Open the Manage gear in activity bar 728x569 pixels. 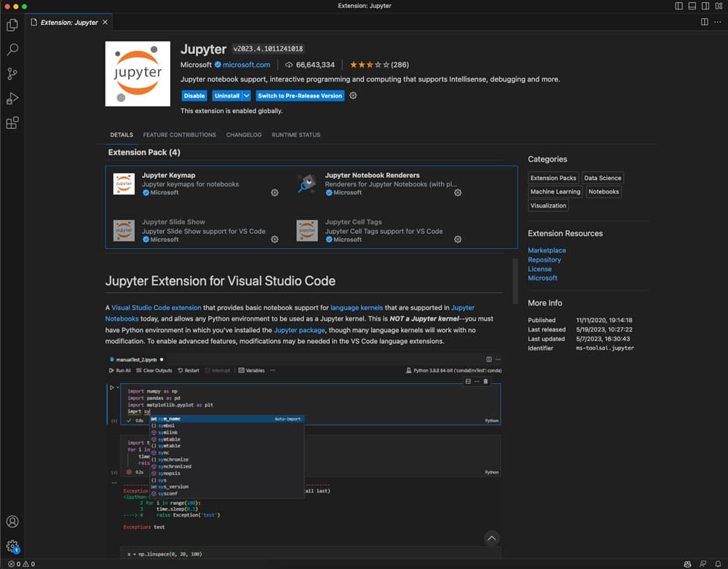click(12, 546)
